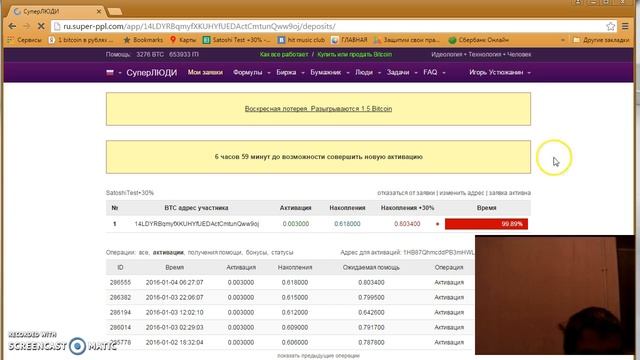Stop page loading with the X button
640x360 pixels.
[41, 26]
